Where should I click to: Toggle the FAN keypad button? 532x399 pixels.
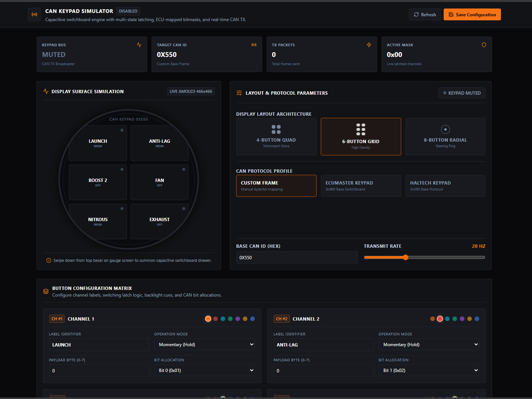pyautogui.click(x=159, y=182)
